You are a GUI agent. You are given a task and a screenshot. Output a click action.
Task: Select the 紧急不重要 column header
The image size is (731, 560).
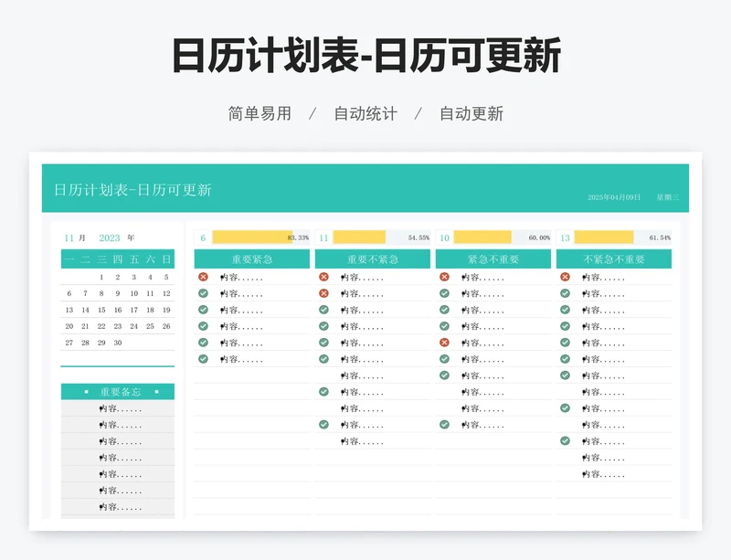[x=493, y=259]
